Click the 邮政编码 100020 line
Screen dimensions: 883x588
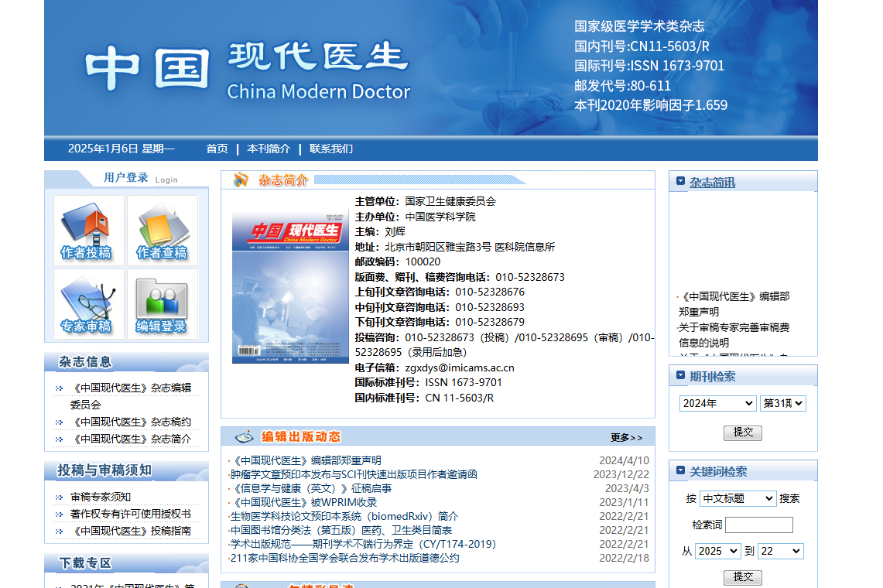click(x=398, y=262)
